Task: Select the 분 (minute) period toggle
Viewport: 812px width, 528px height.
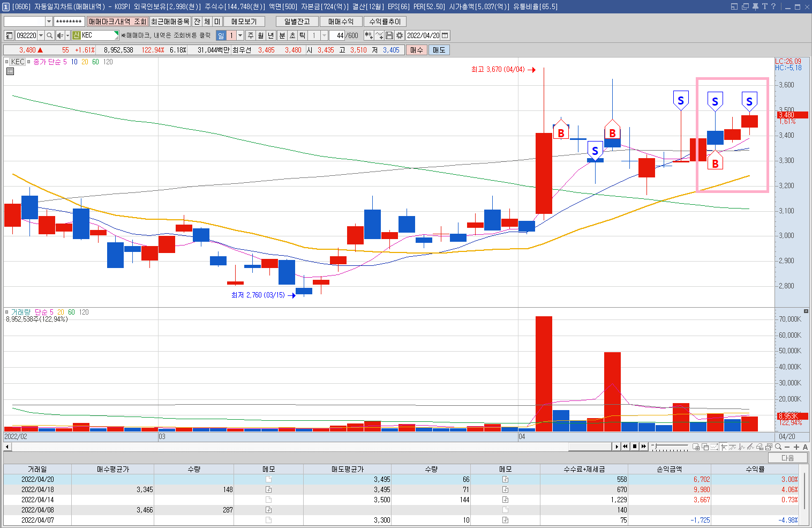Action: [282, 35]
